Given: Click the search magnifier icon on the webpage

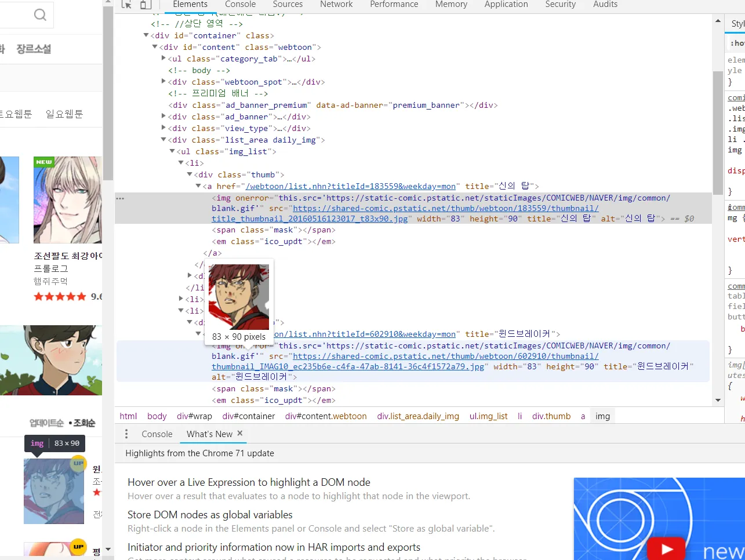Looking at the screenshot, I should pyautogui.click(x=40, y=14).
